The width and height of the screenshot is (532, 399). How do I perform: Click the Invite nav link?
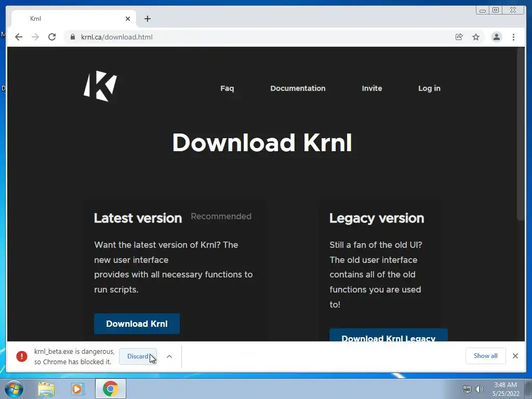(372, 88)
